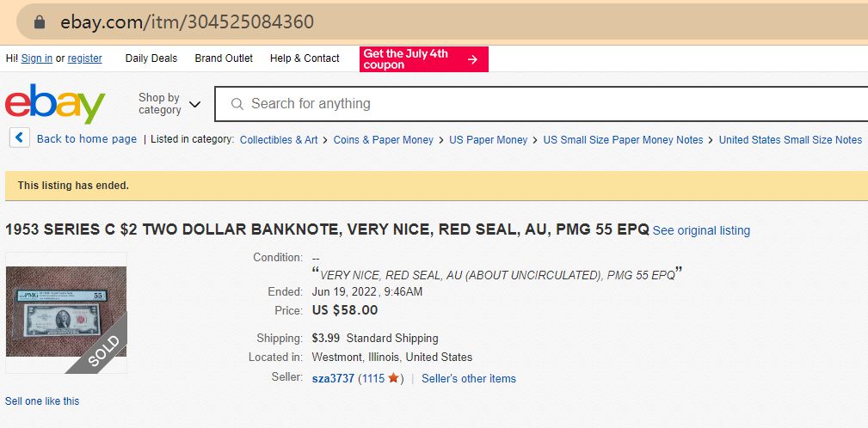Click the search magnifier icon
Screen dimensions: 868x428
pos(237,104)
